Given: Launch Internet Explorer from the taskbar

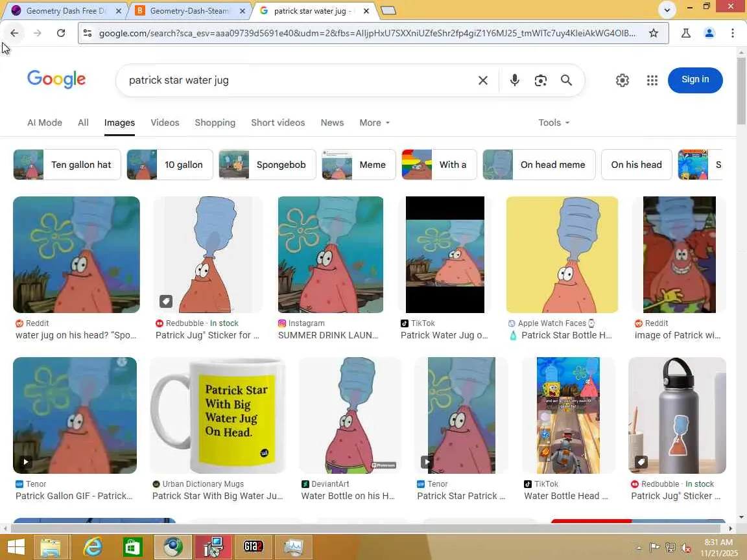Looking at the screenshot, I should [x=93, y=546].
